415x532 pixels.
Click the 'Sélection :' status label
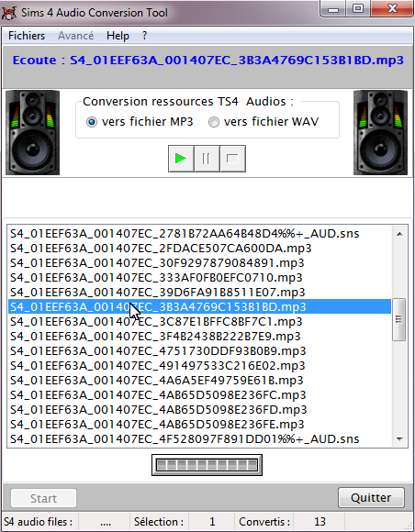(x=159, y=522)
